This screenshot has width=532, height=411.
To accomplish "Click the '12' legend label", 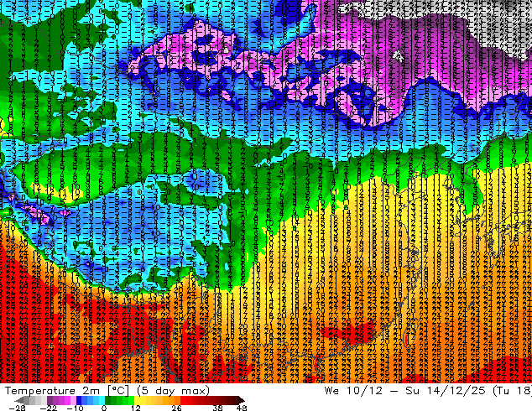I will 136,408.
